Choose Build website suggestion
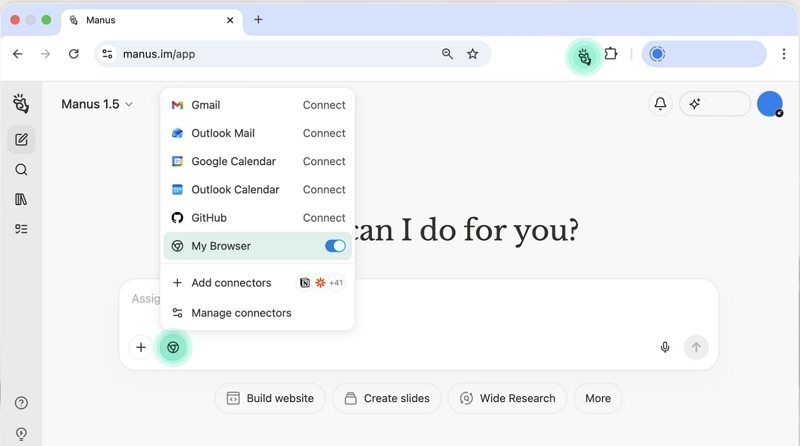Viewport: 800px width, 446px height. pyautogui.click(x=270, y=399)
